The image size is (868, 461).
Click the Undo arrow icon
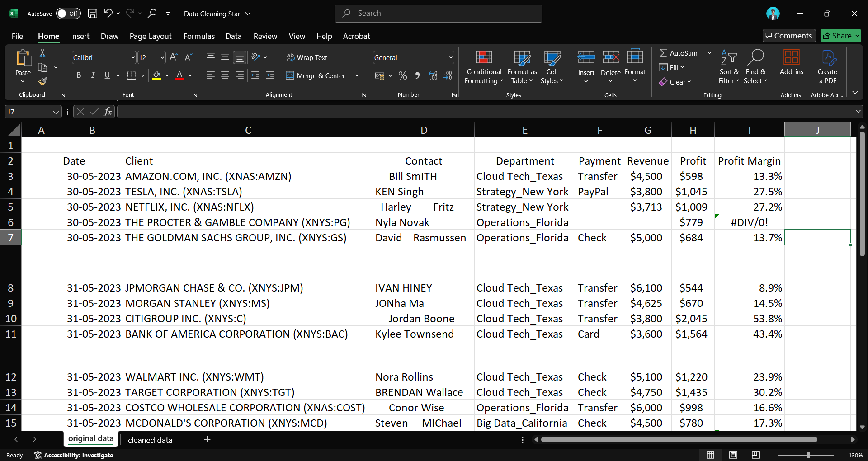point(108,14)
